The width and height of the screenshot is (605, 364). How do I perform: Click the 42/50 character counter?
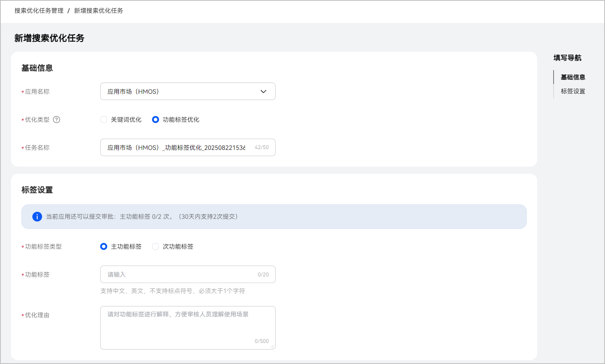point(262,148)
